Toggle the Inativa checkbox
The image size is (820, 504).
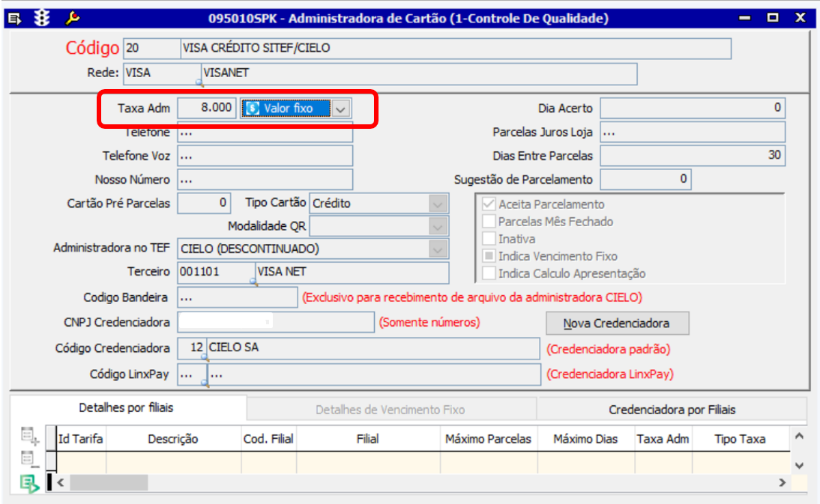[489, 238]
